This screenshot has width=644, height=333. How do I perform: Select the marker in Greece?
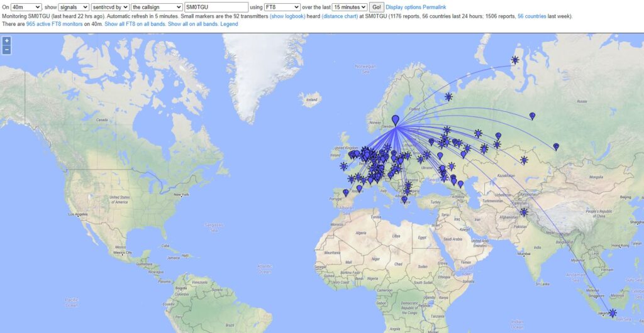(404, 199)
